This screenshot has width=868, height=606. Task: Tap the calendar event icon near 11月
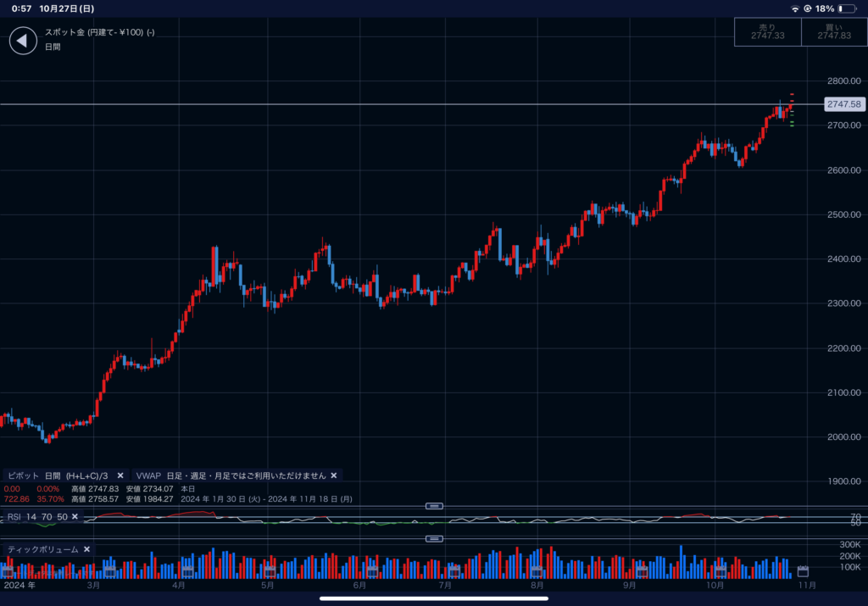tap(803, 571)
